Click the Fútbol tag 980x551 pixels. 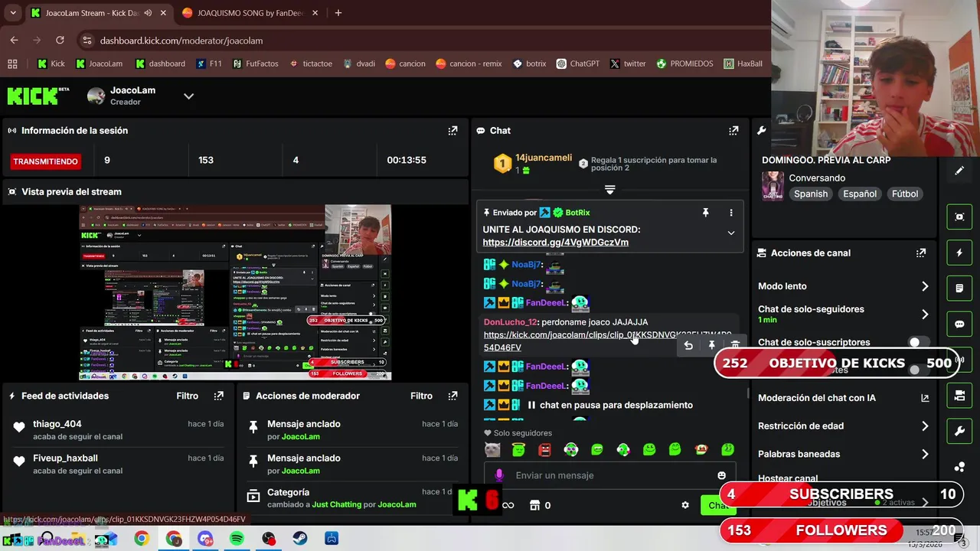click(x=904, y=194)
